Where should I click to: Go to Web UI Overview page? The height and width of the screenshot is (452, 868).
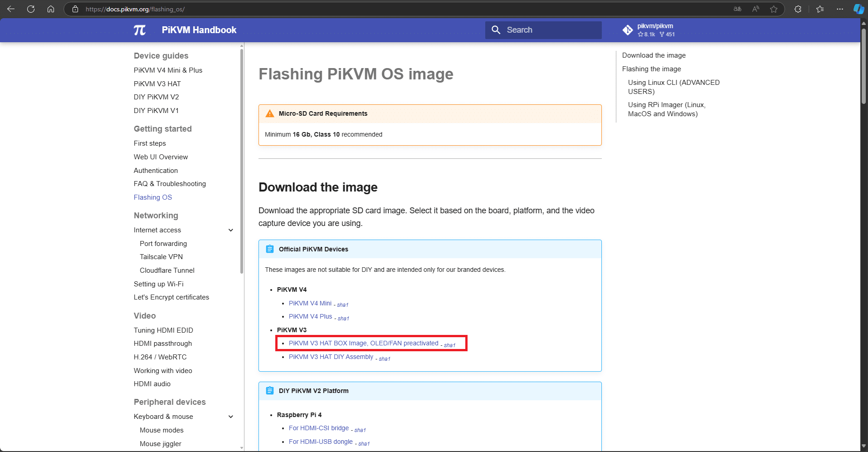[x=161, y=157]
